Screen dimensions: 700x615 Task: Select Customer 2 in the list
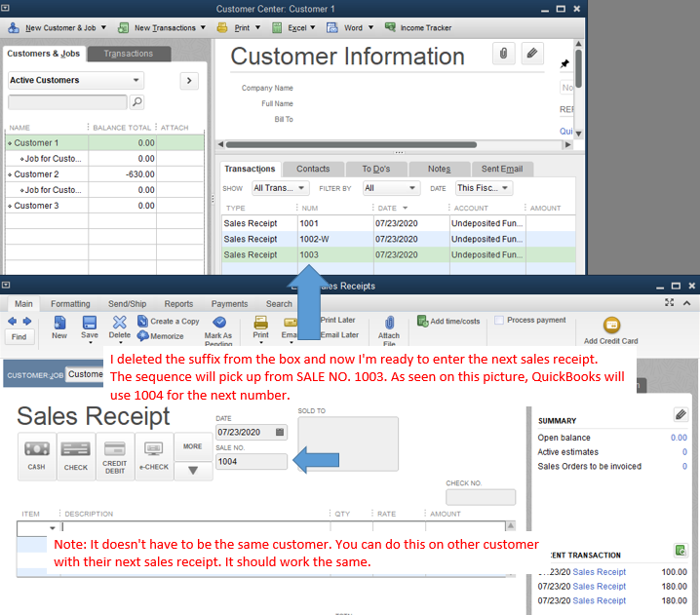click(104, 174)
